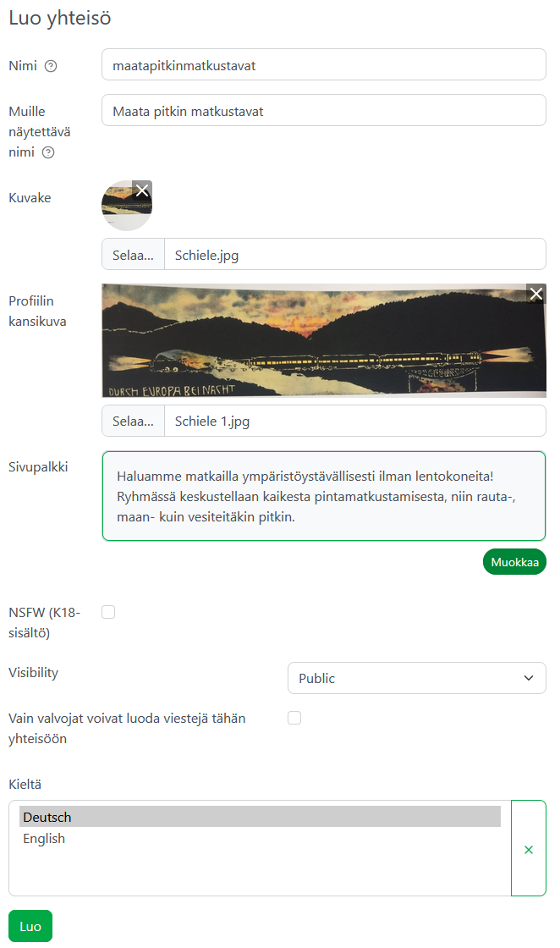Open help icon next to Muille näytettävä nimi
This screenshot has width=560, height=948.
[x=48, y=152]
